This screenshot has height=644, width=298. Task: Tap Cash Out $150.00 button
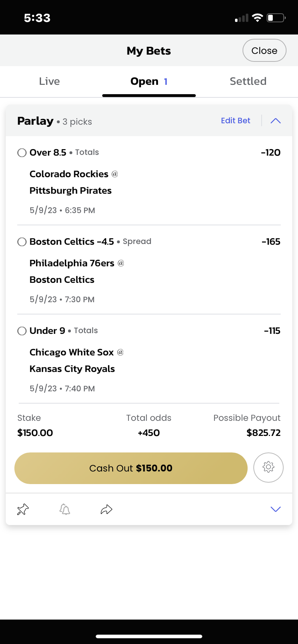pyautogui.click(x=131, y=468)
